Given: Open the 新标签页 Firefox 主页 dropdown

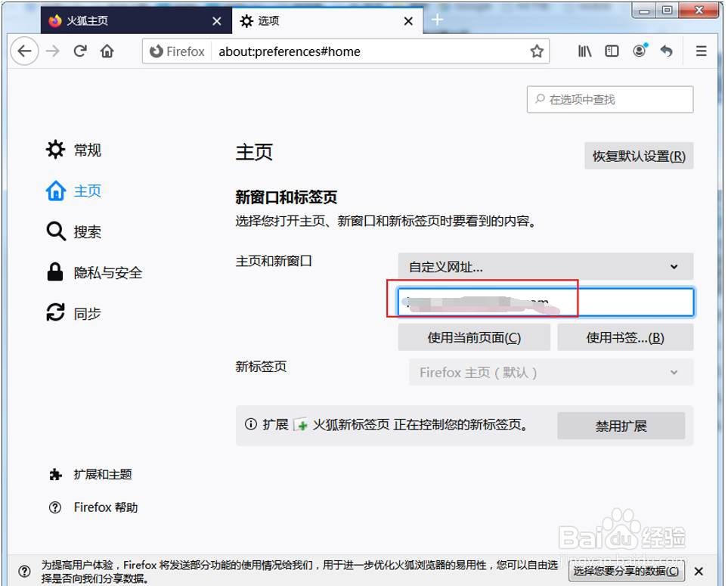Looking at the screenshot, I should [x=551, y=373].
